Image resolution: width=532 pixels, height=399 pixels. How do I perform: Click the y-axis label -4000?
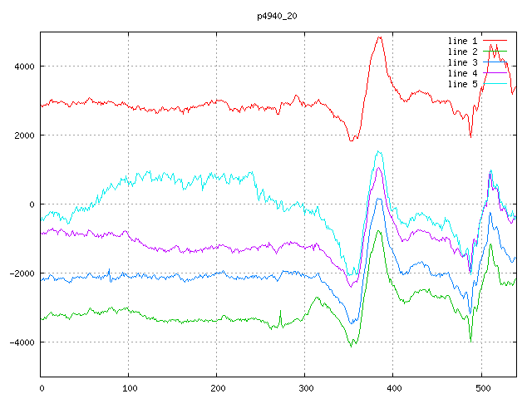(x=22, y=342)
